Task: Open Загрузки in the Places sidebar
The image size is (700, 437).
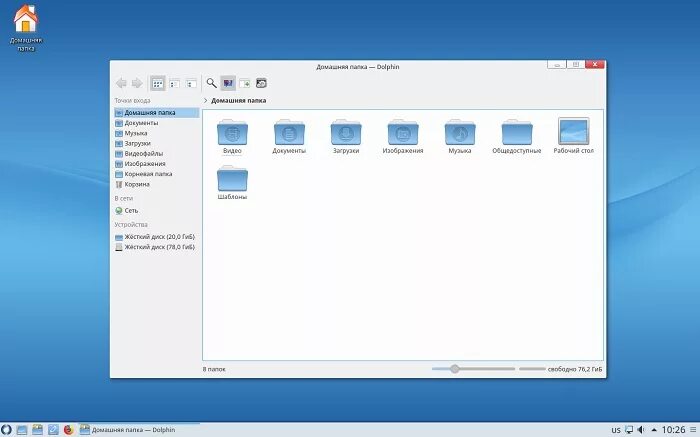Action: (x=156, y=143)
